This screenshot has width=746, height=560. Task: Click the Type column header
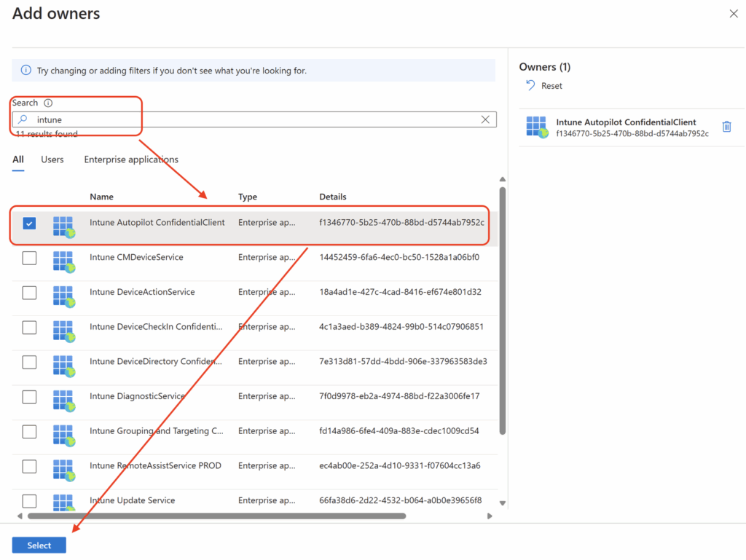(248, 197)
